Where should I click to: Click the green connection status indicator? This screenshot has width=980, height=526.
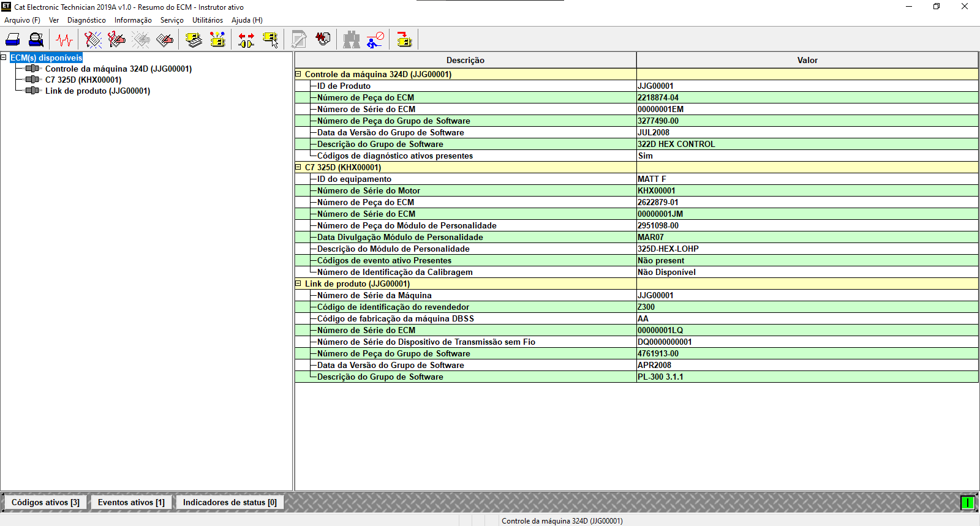[x=968, y=503]
